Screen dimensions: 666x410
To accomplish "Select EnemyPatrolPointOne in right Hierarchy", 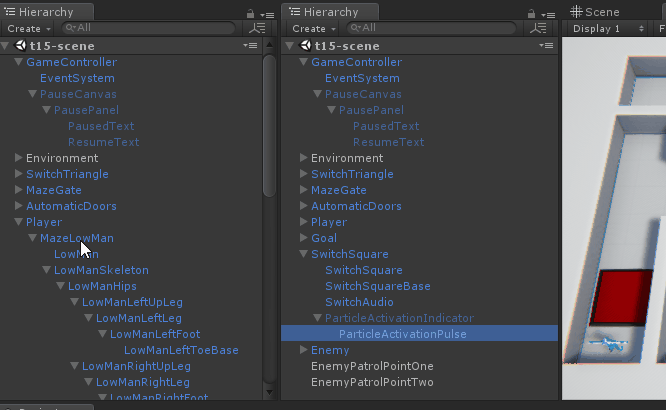I will (x=372, y=366).
